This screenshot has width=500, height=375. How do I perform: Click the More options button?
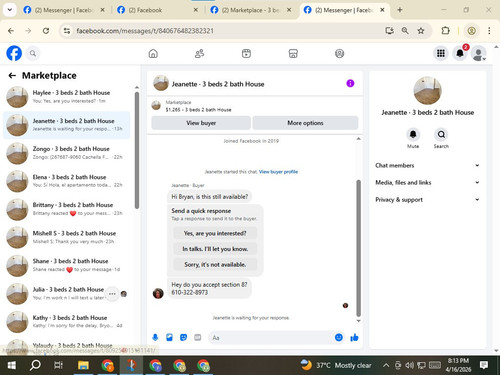305,123
